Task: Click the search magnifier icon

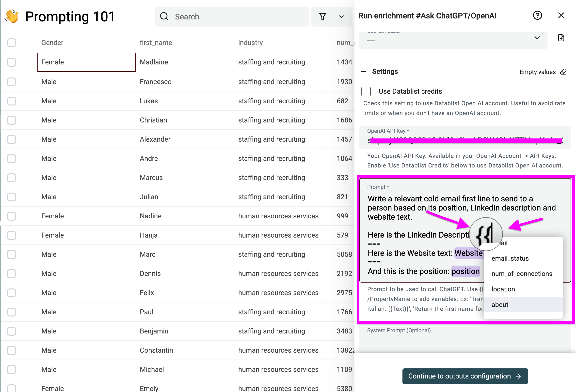Action: coord(164,16)
